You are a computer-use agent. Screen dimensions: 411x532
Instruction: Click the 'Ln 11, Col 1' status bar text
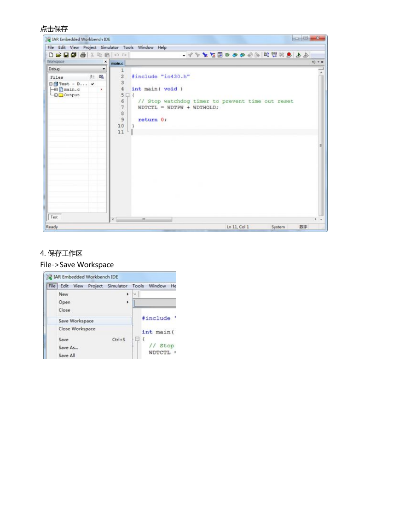(237, 227)
